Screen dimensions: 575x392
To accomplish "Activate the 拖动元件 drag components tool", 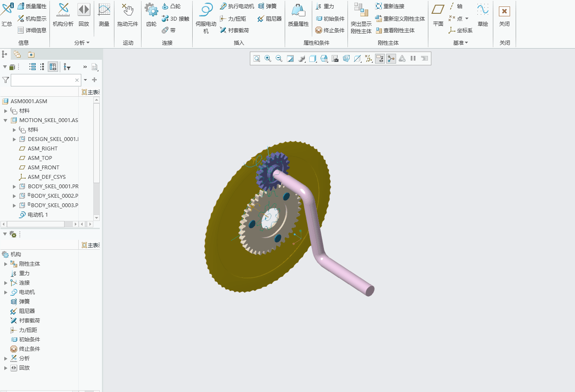I will coord(128,15).
